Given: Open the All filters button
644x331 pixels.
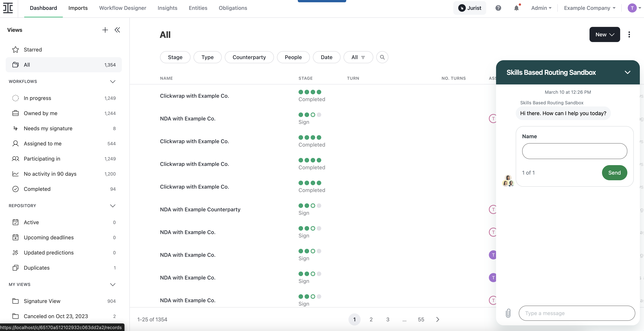Looking at the screenshot, I should click(358, 57).
